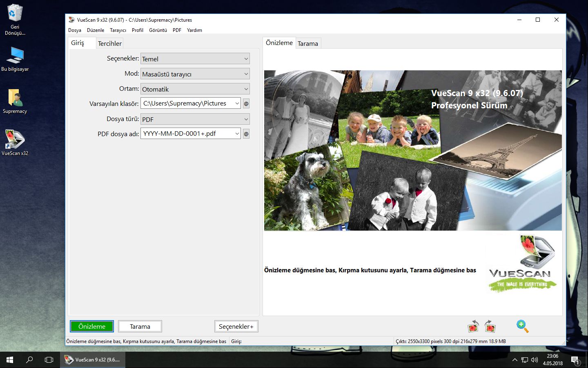Open the Profil menu

[138, 30]
